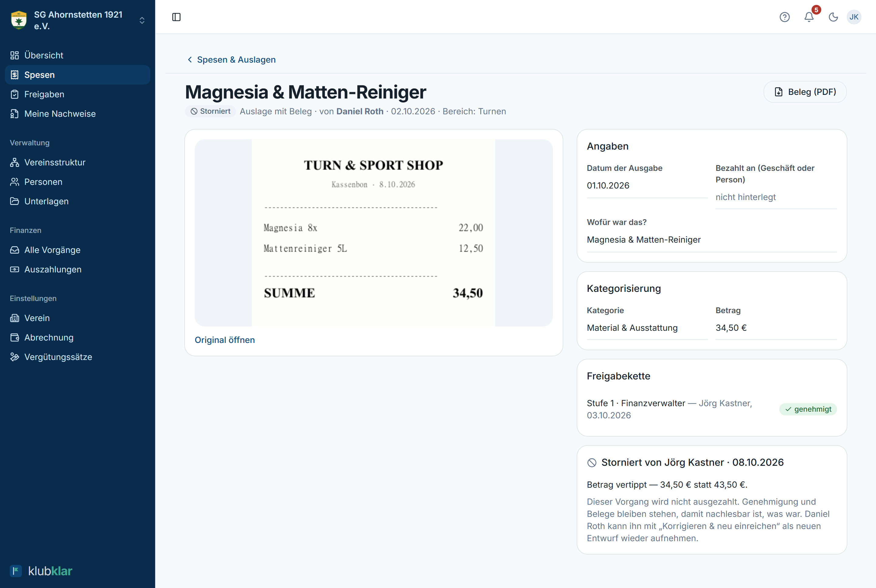The height and width of the screenshot is (588, 876).
Task: Open Personen page
Action: 77,182
